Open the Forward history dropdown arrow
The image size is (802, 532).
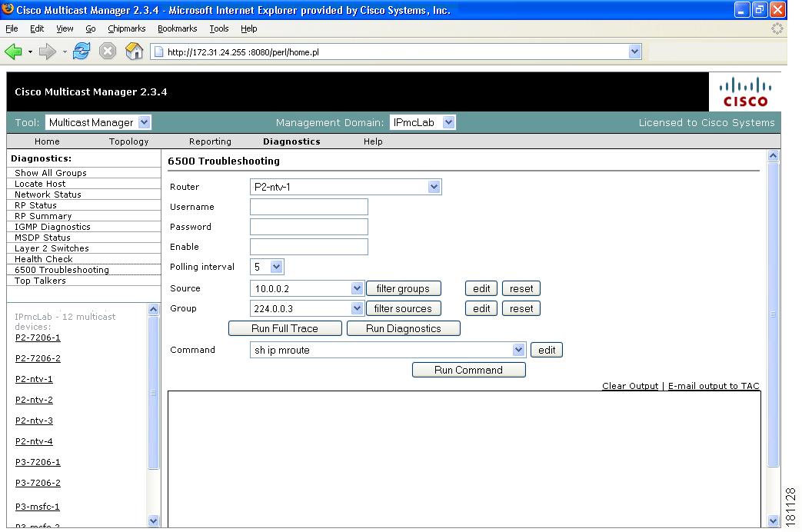pyautogui.click(x=65, y=52)
